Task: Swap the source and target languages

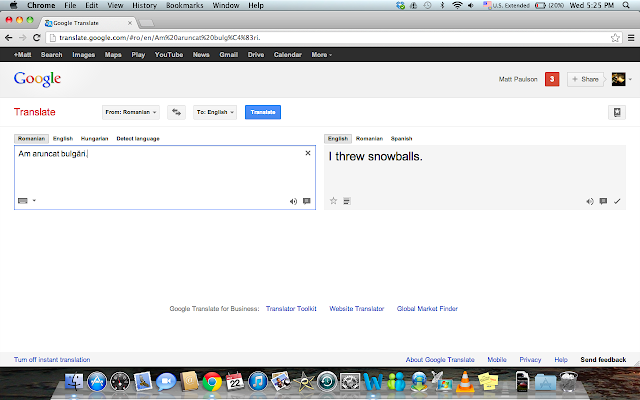Action: point(176,112)
